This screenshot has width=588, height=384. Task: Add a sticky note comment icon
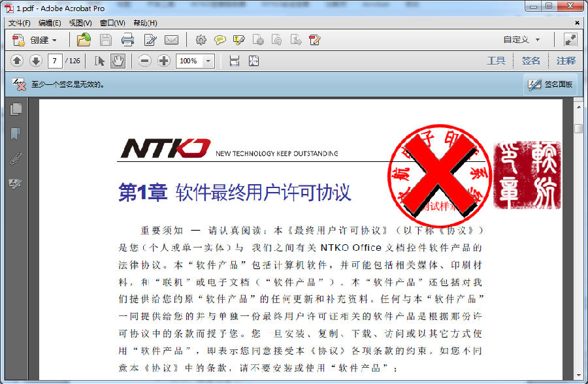[x=220, y=40]
